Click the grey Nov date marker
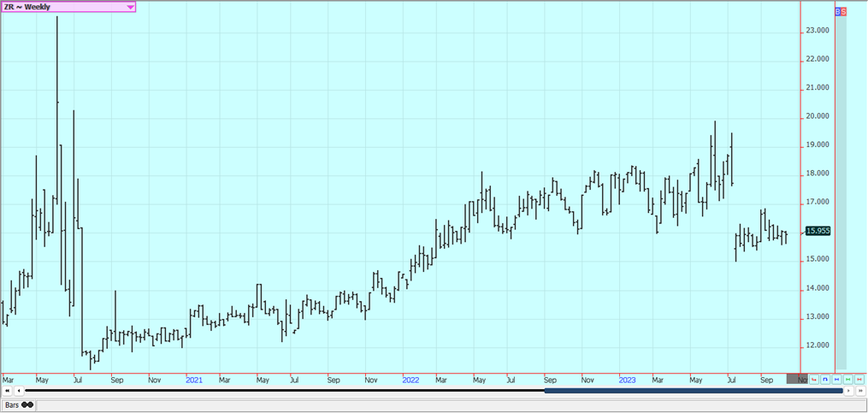868x413 pixels. (x=797, y=380)
